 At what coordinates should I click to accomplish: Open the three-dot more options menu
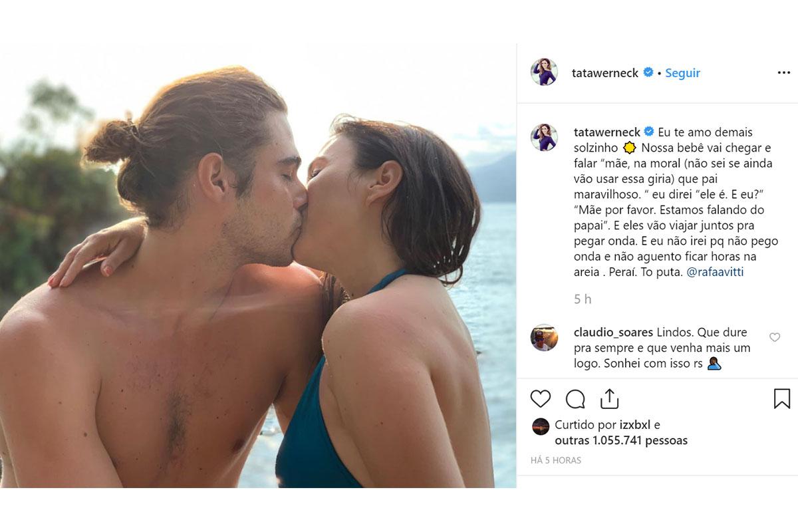tap(784, 72)
